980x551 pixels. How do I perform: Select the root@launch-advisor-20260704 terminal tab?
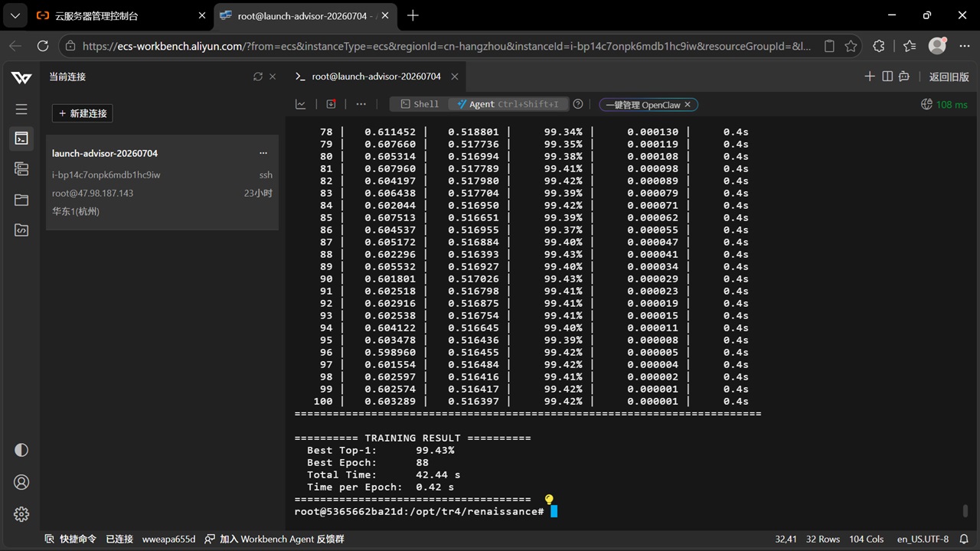click(x=376, y=77)
